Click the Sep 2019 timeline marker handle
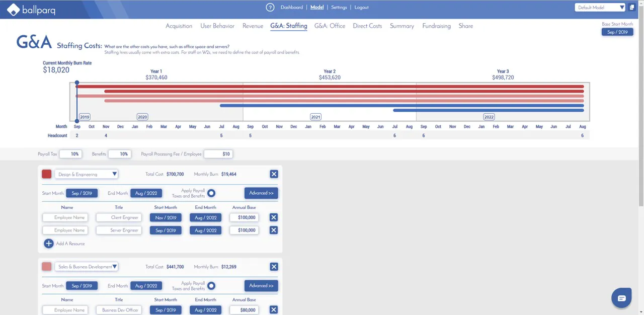 point(77,83)
